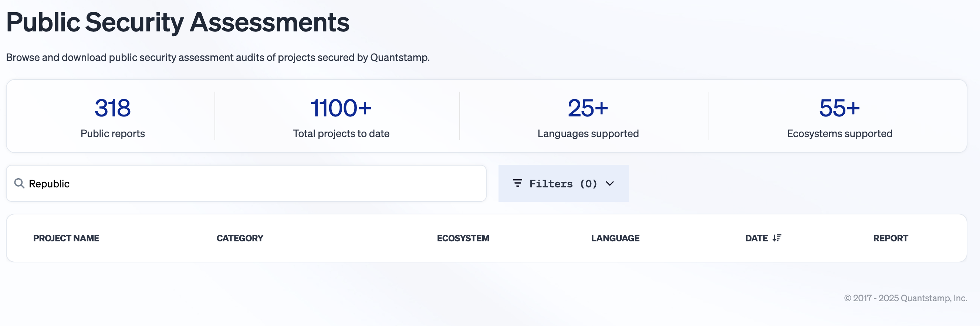The width and height of the screenshot is (980, 326).
Task: Sort by the PROJECT NAME column header
Action: pyautogui.click(x=66, y=238)
